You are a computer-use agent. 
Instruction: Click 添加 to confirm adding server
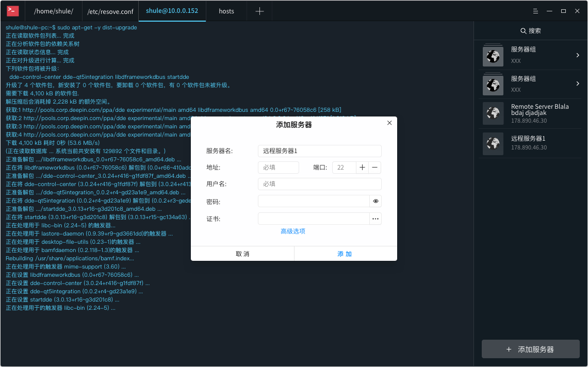345,254
